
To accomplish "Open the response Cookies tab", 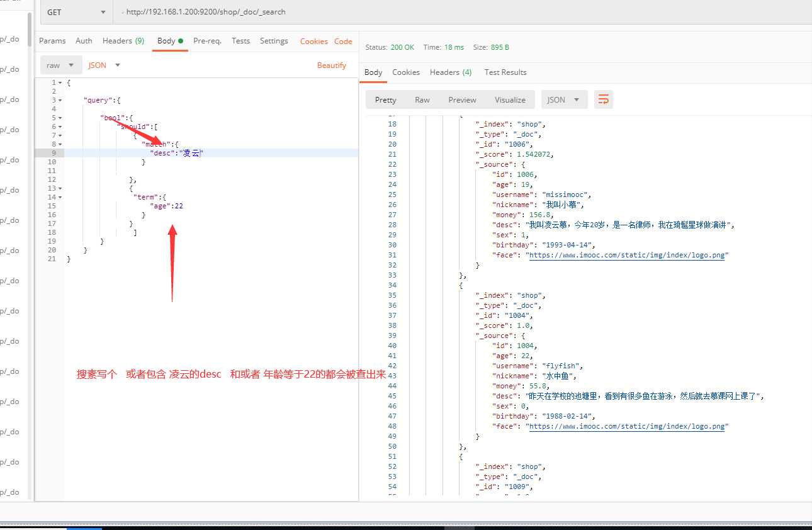I will click(x=406, y=72).
